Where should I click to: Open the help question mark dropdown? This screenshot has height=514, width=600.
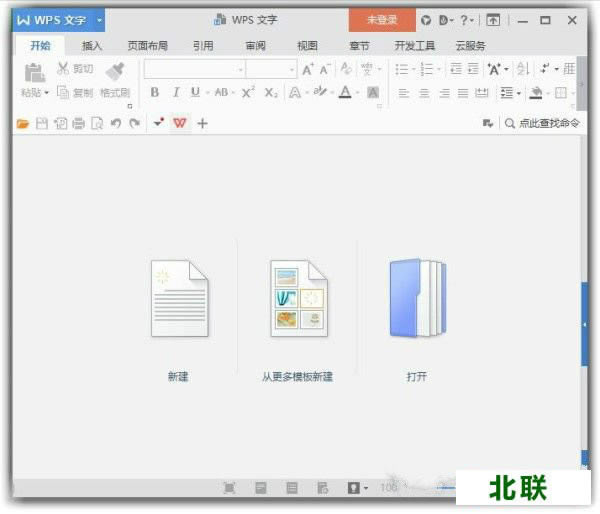(x=466, y=20)
